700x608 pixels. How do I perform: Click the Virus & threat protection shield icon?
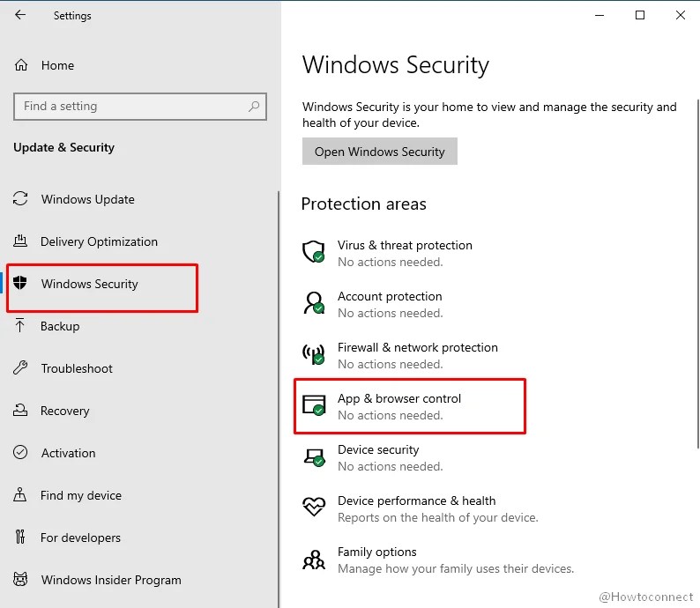point(314,252)
